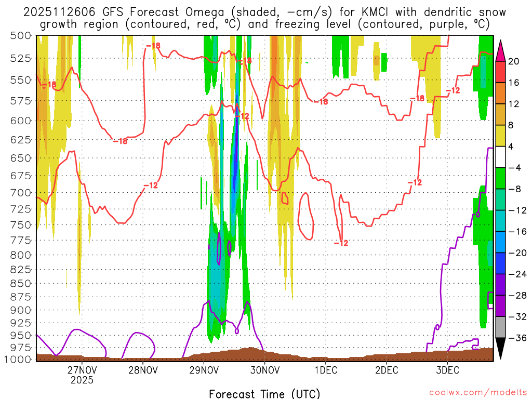
Task: Click the 700 pressure level label
Action: coord(21,192)
